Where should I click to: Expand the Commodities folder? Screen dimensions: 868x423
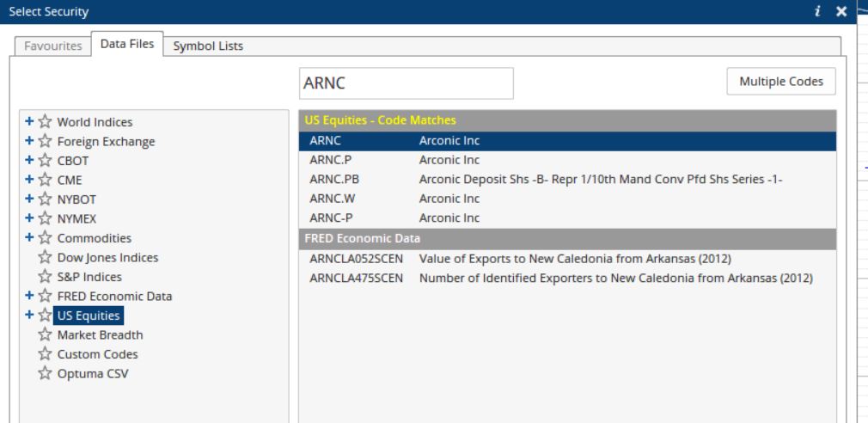pos(29,237)
